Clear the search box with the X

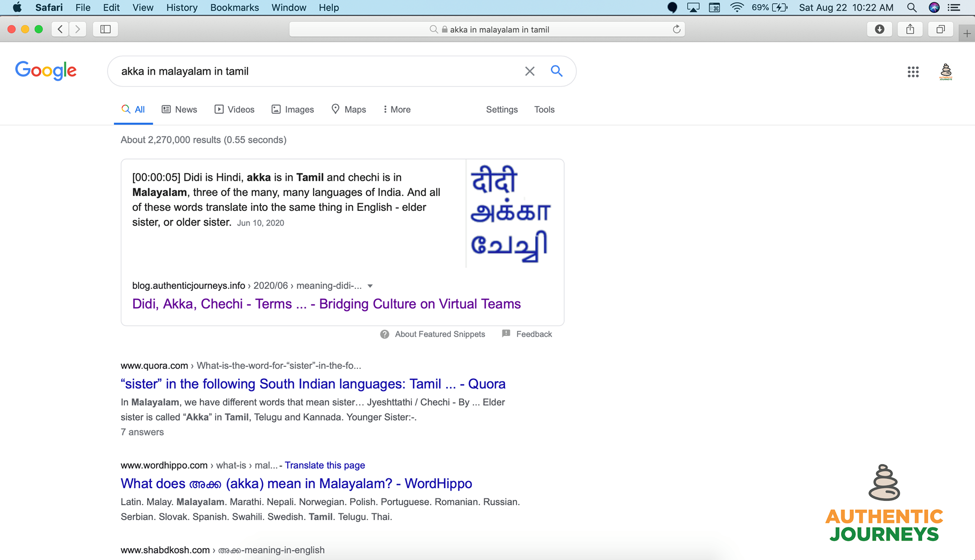pos(530,71)
